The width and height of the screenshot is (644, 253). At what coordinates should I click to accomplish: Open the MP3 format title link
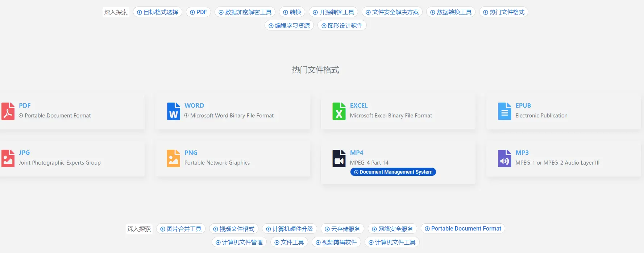pos(522,153)
